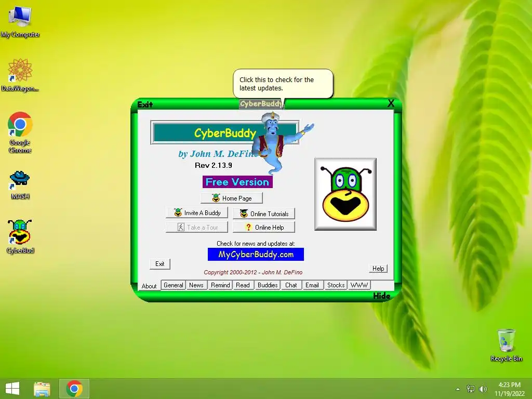Image resolution: width=532 pixels, height=399 pixels.
Task: Select the Buddies tab
Action: (268, 285)
